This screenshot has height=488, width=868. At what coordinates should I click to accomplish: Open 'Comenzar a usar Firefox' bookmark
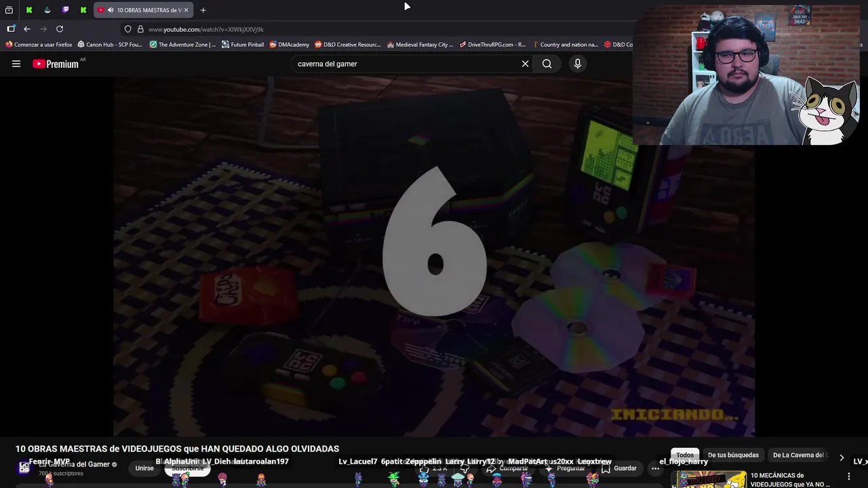coord(39,45)
